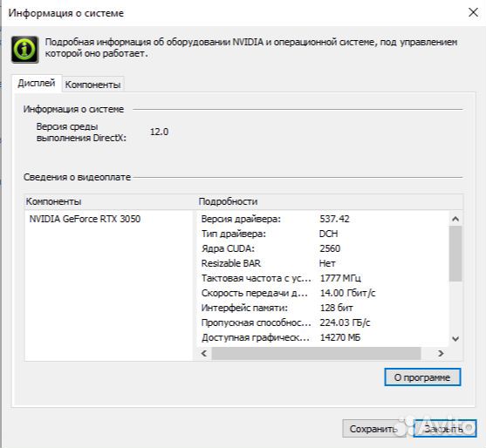Click the green NVIDIA info icon

pos(25,49)
